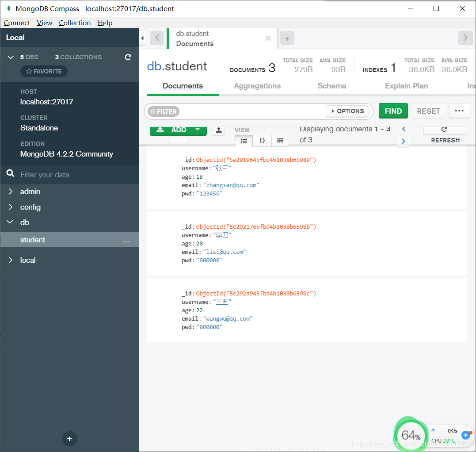Create a new database with plus button

click(69, 439)
